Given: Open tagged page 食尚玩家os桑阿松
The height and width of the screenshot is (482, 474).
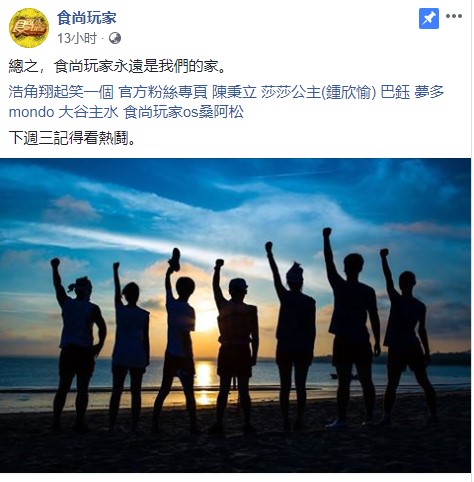Looking at the screenshot, I should (183, 112).
